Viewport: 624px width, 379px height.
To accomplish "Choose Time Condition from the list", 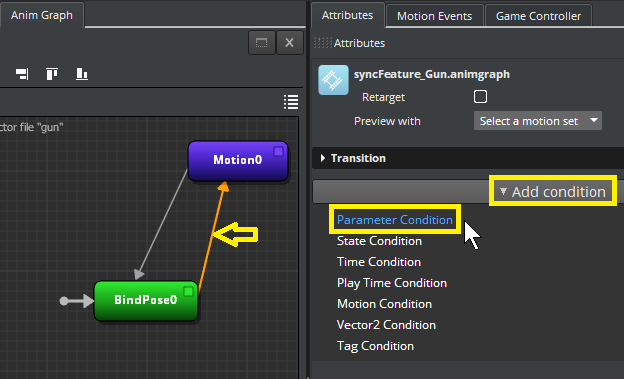I will click(379, 262).
